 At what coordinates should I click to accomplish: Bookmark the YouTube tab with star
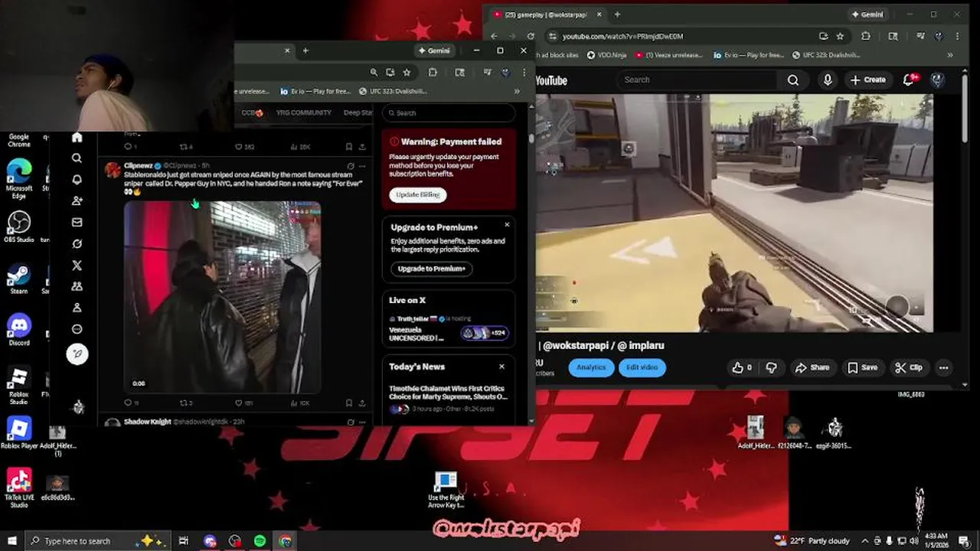(x=840, y=36)
